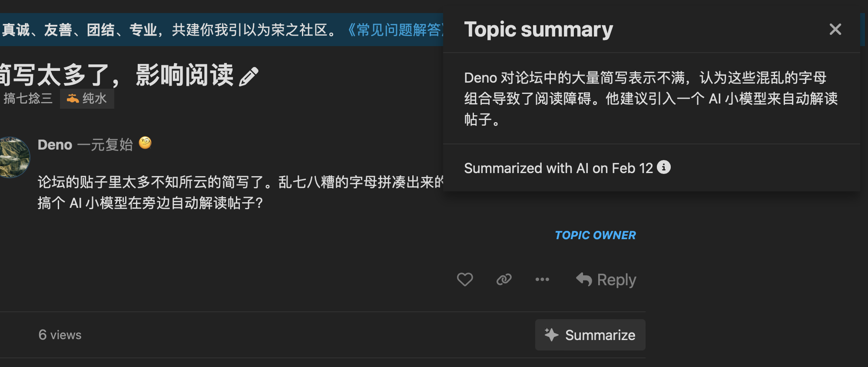Open the 搞七捻三 category link

(x=27, y=98)
